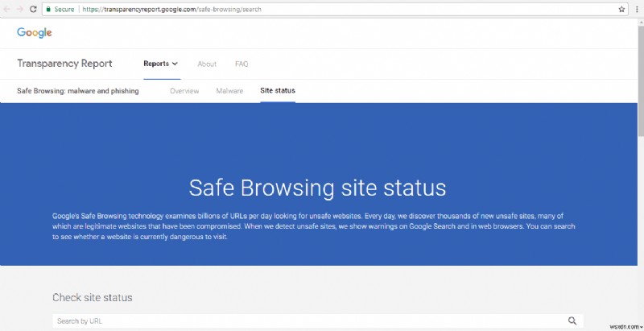The width and height of the screenshot is (644, 331).
Task: Click the Secure label in address bar
Action: click(64, 9)
